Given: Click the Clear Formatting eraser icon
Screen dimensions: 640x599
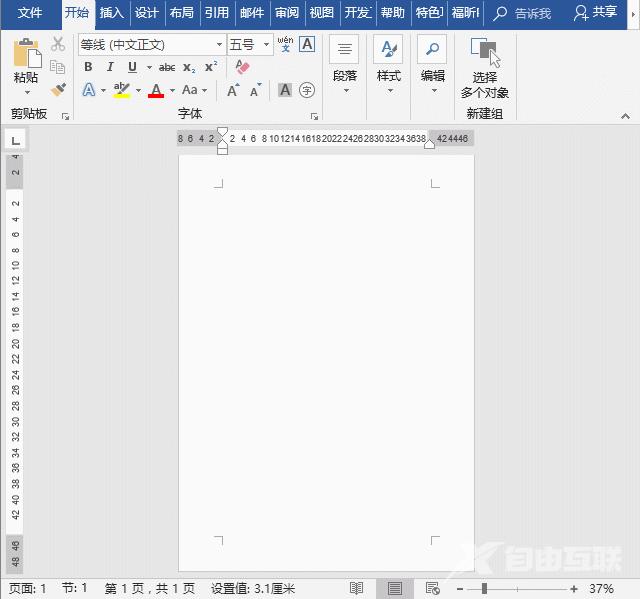Looking at the screenshot, I should click(x=242, y=67).
